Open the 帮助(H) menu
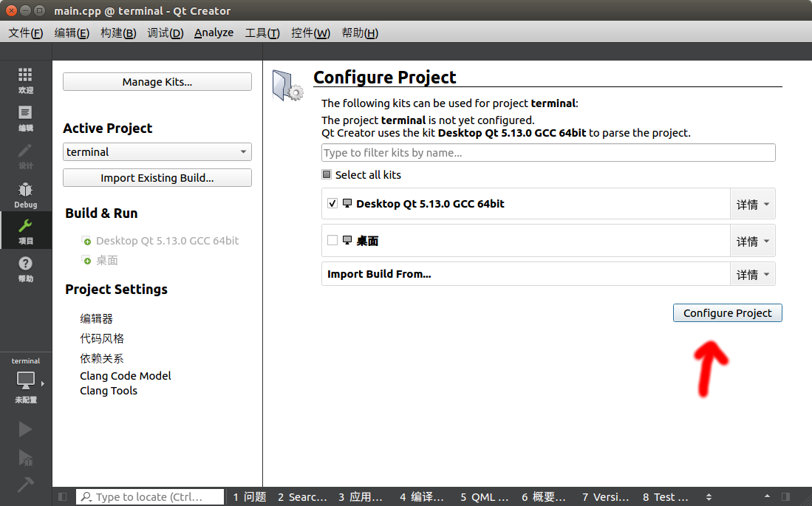The height and width of the screenshot is (506, 812). point(360,33)
